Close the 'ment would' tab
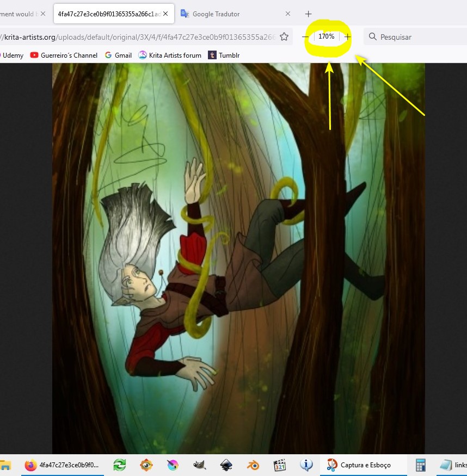 [x=43, y=14]
